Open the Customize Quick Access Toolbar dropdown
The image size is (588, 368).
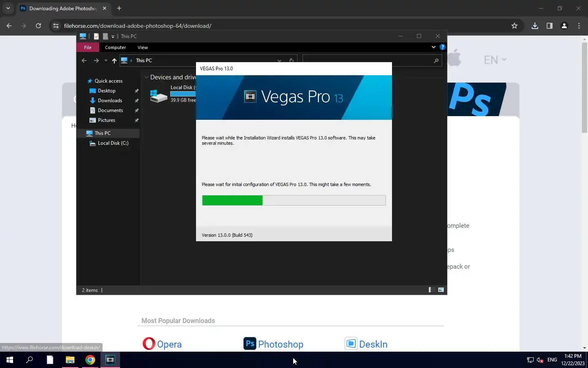(113, 36)
